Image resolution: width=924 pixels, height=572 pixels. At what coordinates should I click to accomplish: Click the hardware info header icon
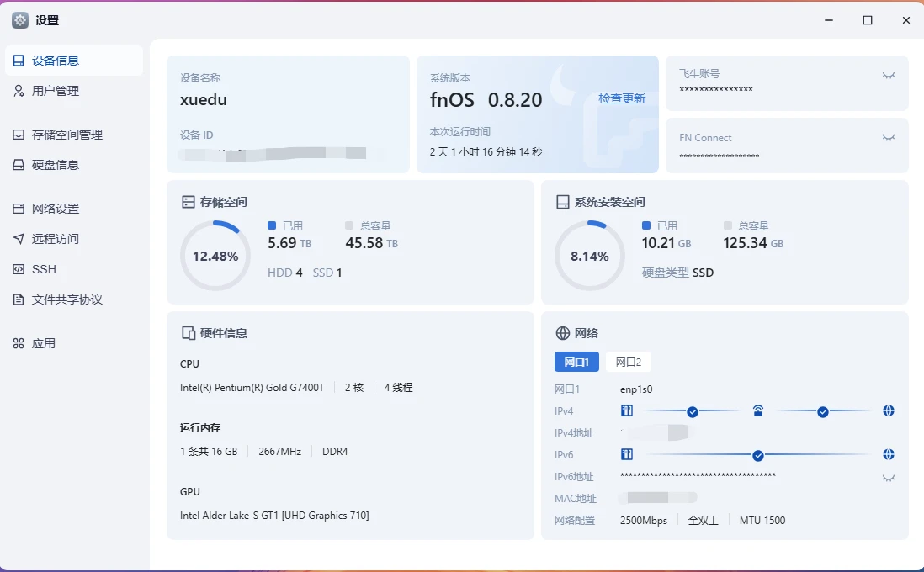pos(189,333)
